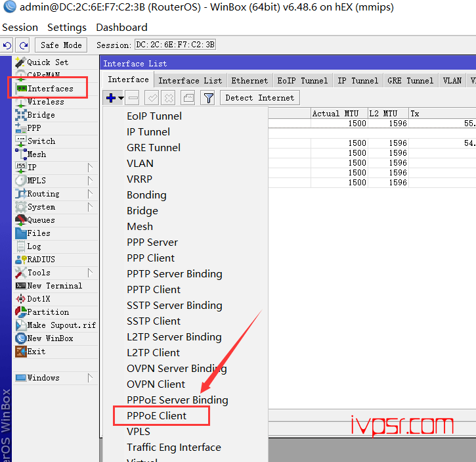Open Bridge in sidebar menu

click(56, 115)
